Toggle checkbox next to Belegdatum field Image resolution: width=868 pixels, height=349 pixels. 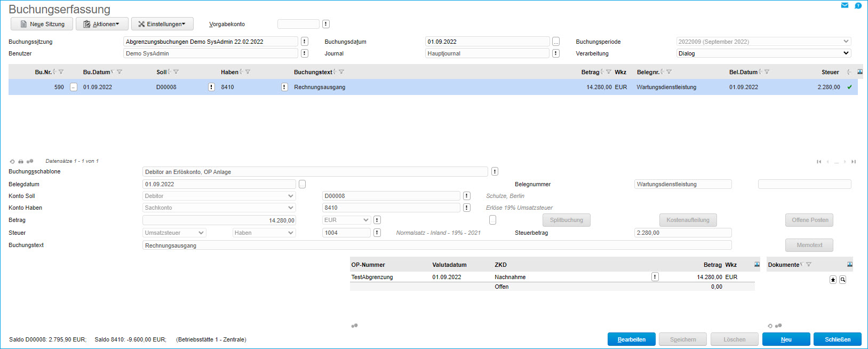[x=302, y=184]
